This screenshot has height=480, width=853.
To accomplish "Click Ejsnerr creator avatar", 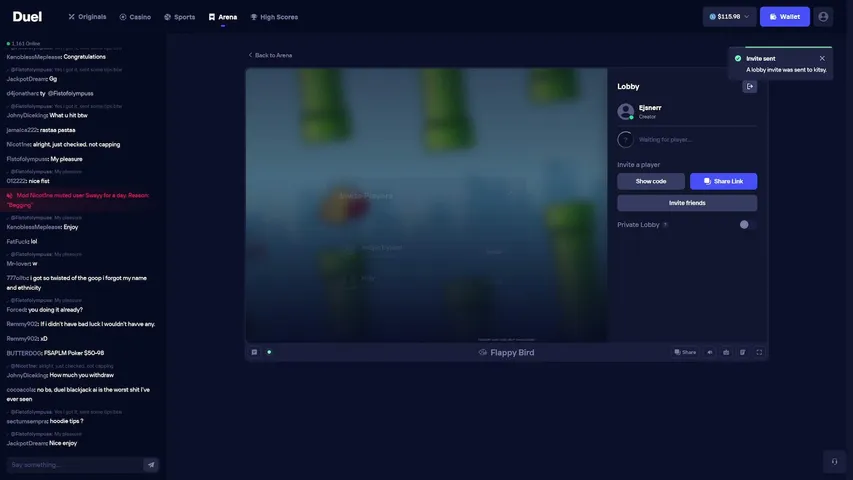I will point(626,112).
